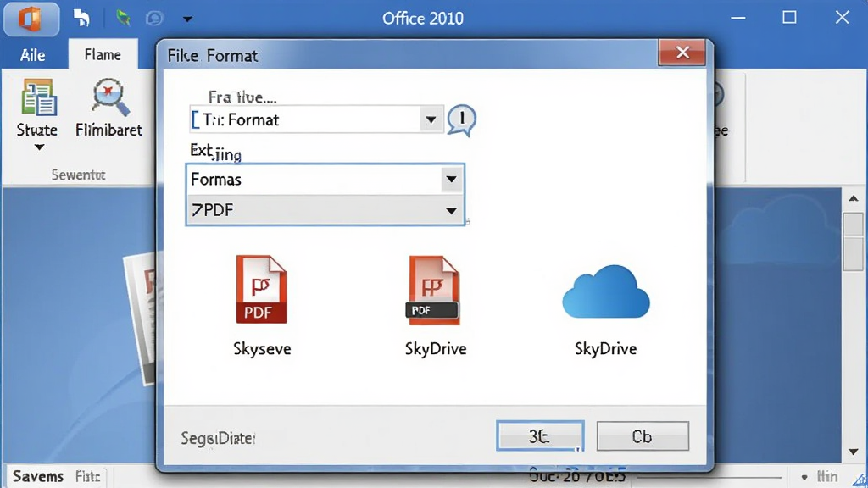The height and width of the screenshot is (488, 868).
Task: Click the SegsıDiate label in dialog footer
Action: coord(218,438)
